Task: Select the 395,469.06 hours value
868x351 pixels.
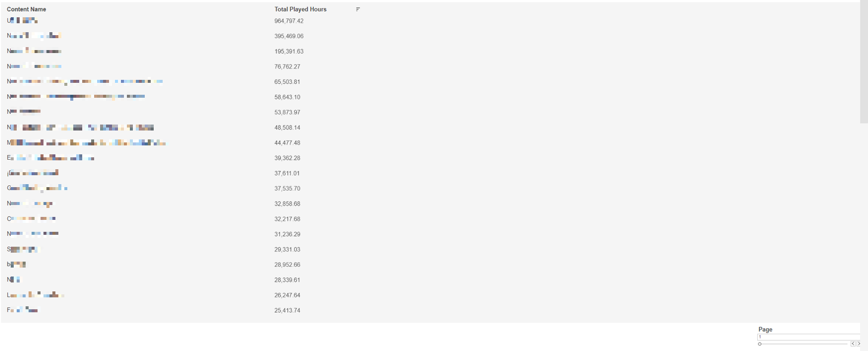Action: (x=289, y=36)
